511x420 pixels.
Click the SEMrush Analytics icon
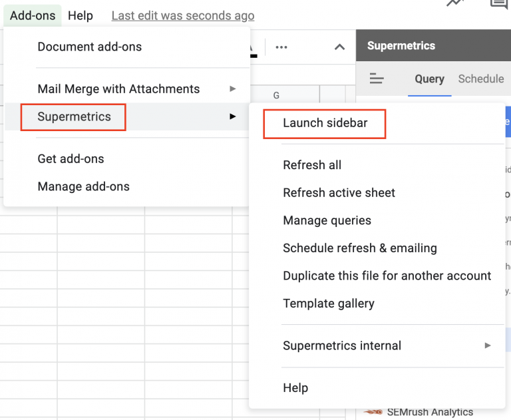(x=375, y=412)
